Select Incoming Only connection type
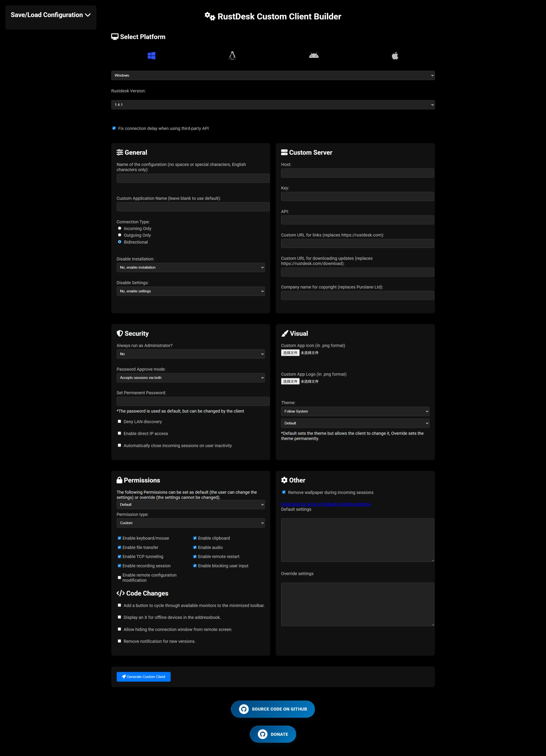 120,228
